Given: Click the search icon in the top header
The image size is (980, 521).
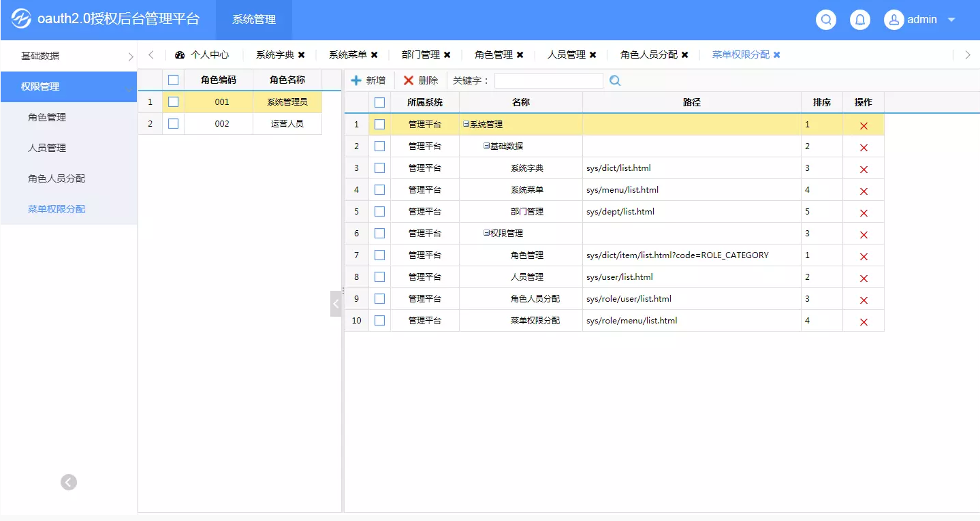Looking at the screenshot, I should pos(826,20).
